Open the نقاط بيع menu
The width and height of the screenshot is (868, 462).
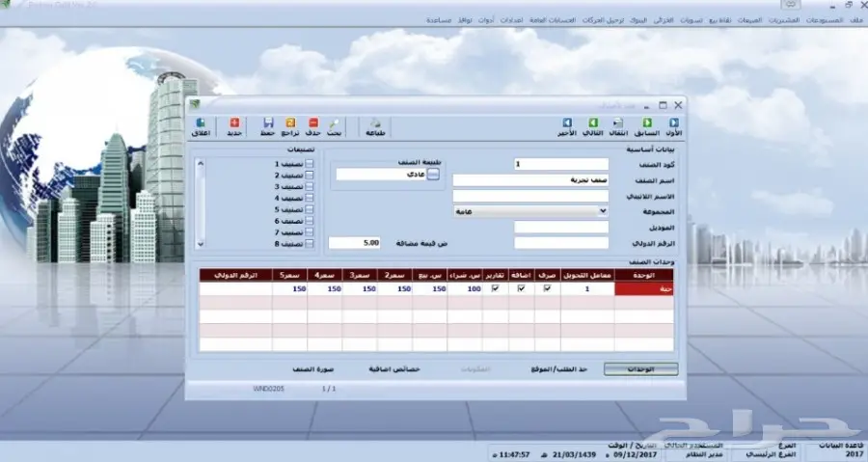tap(720, 20)
